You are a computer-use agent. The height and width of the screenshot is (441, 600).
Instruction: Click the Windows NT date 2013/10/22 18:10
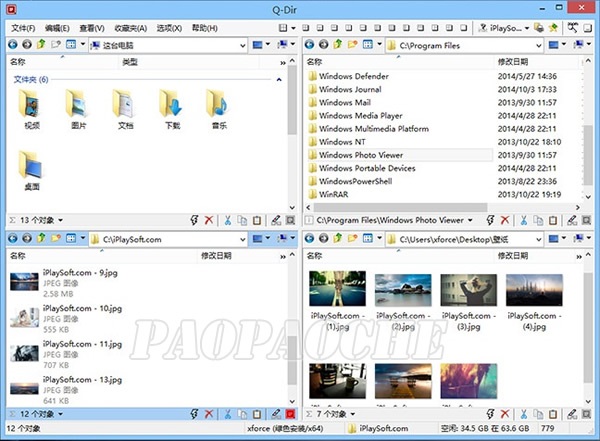click(x=529, y=142)
